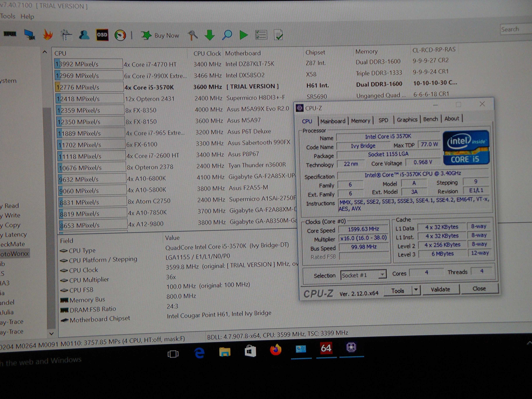Image resolution: width=532 pixels, height=399 pixels.
Task: Click the Chipset column header
Action: click(315, 52)
